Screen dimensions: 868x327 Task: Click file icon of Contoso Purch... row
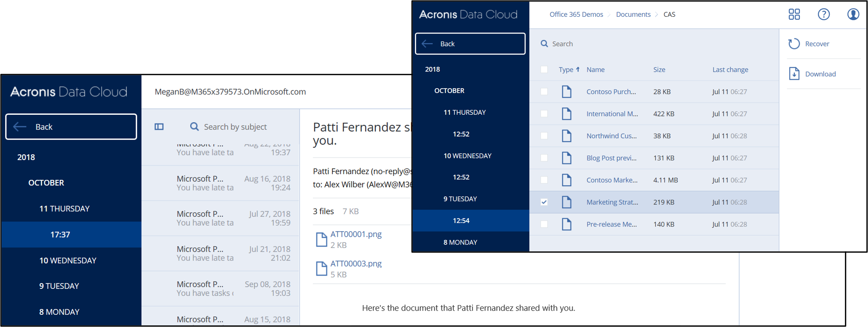click(567, 92)
